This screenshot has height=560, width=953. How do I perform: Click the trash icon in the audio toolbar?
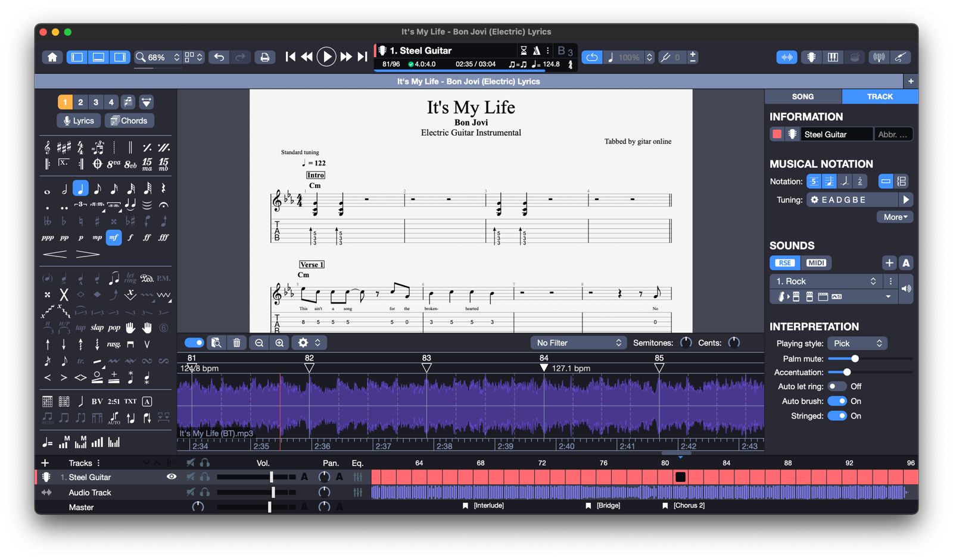[x=236, y=343]
